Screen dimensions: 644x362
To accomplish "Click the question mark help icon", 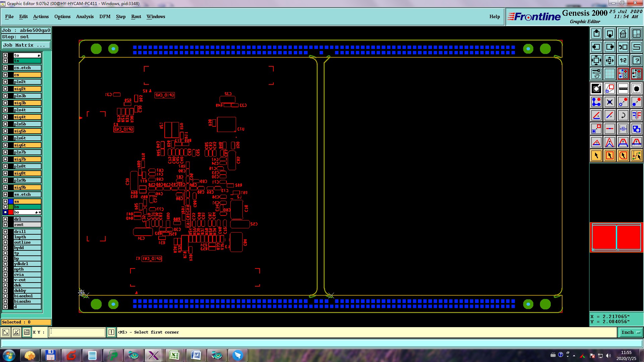I will (x=636, y=60).
